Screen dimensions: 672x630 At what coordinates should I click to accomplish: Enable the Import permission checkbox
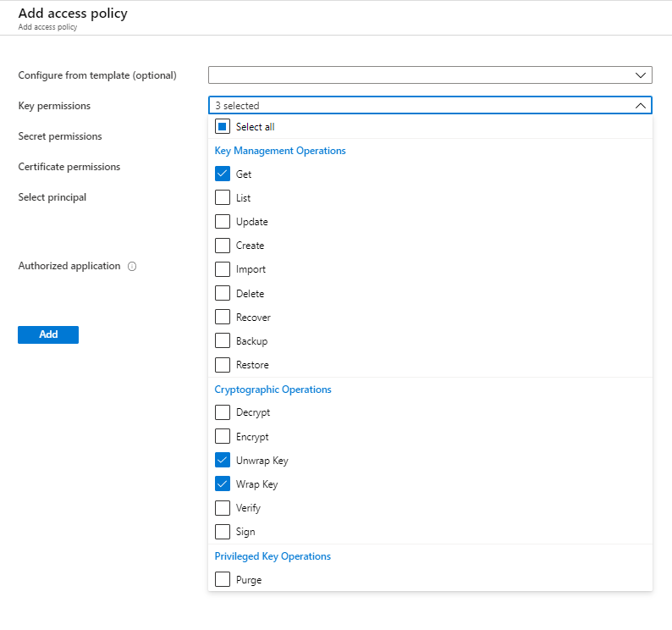223,269
